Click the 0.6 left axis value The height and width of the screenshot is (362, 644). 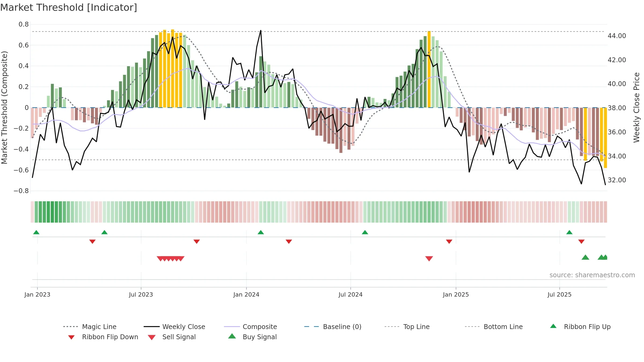24,45
